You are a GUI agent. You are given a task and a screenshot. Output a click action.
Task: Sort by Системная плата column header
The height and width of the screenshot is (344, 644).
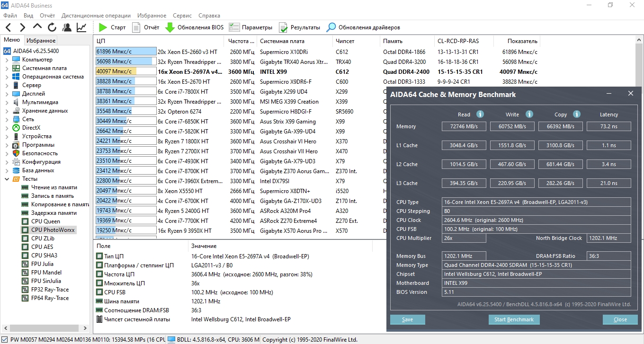(295, 41)
